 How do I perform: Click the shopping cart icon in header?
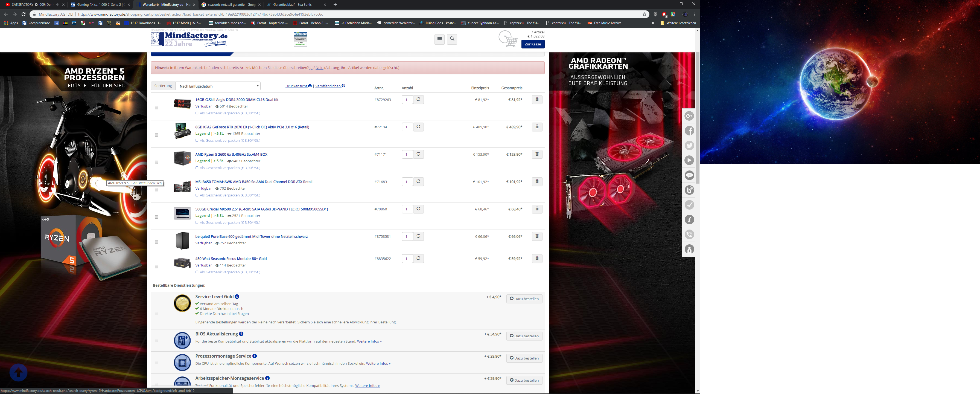(x=508, y=39)
